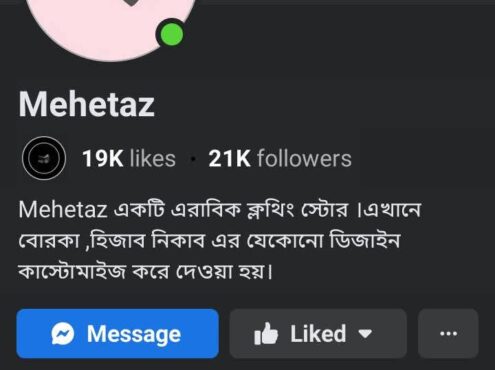Open the 19K likes link
This screenshot has height=370, width=495.
click(x=129, y=158)
